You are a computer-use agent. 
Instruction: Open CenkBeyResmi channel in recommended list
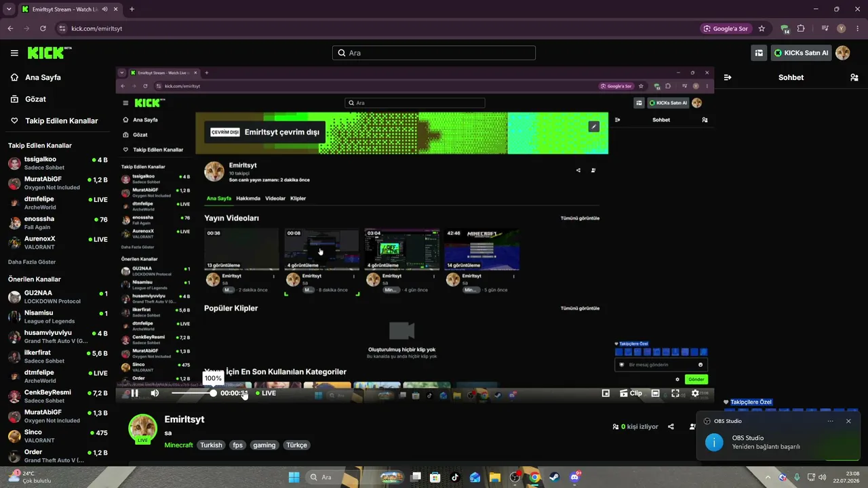[x=58, y=396]
